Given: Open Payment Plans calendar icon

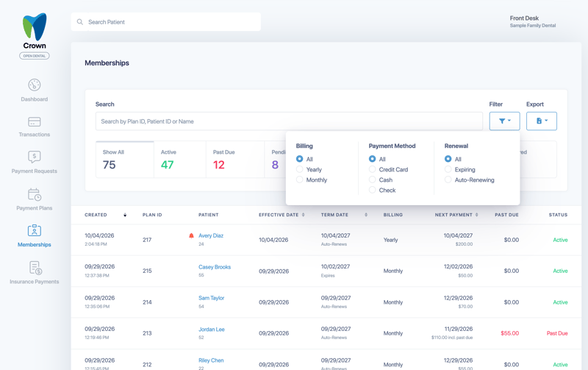Looking at the screenshot, I should tap(34, 194).
